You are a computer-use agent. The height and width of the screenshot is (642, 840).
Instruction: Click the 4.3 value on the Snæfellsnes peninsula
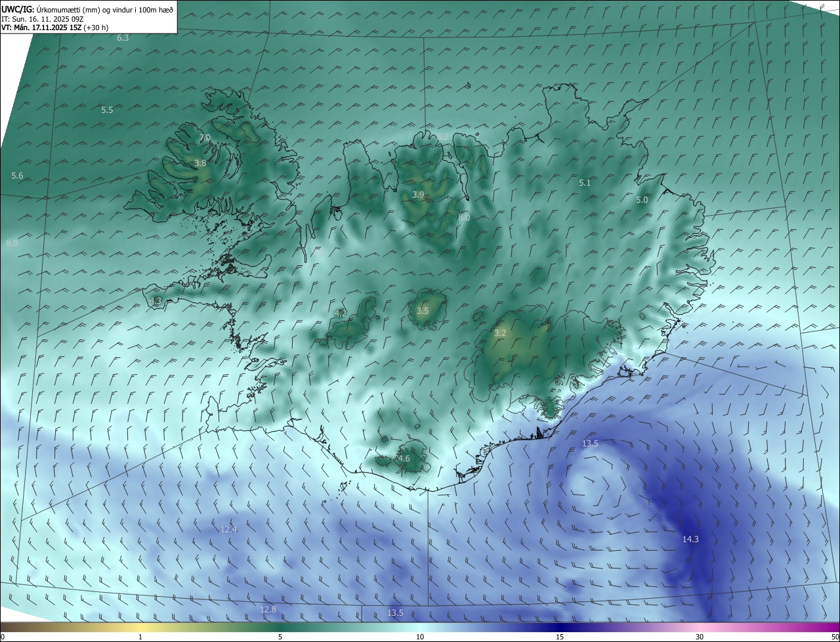pos(156,301)
